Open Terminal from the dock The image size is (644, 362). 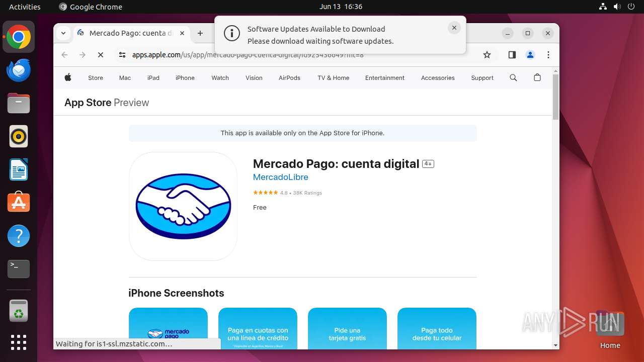click(x=19, y=269)
